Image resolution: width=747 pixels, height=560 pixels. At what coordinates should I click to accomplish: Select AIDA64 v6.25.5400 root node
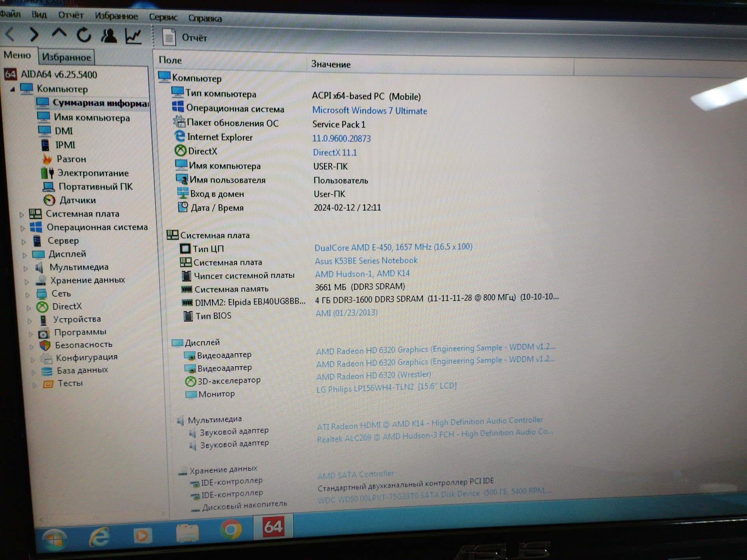[x=59, y=74]
